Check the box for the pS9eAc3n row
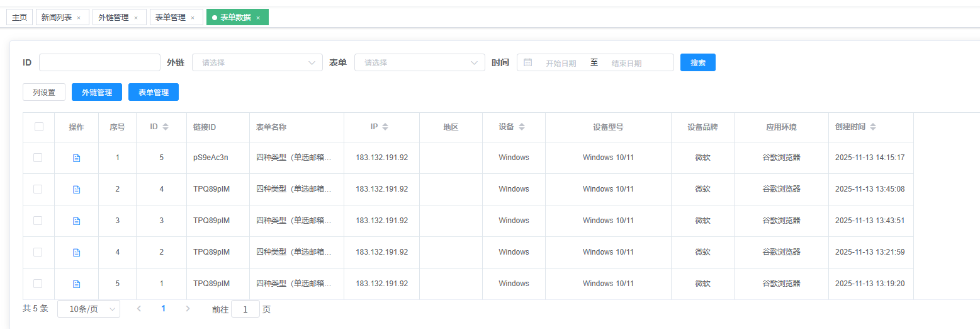980x329 pixels. 38,158
